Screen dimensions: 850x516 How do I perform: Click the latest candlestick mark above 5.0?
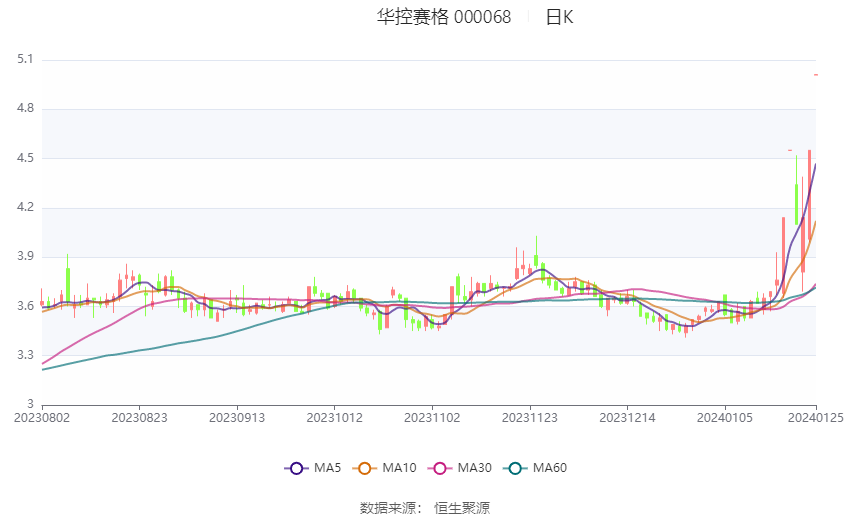coord(816,75)
